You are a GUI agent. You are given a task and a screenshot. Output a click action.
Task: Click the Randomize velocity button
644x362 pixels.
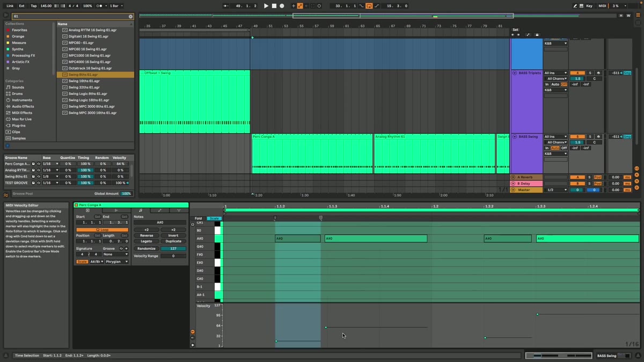tap(146, 249)
